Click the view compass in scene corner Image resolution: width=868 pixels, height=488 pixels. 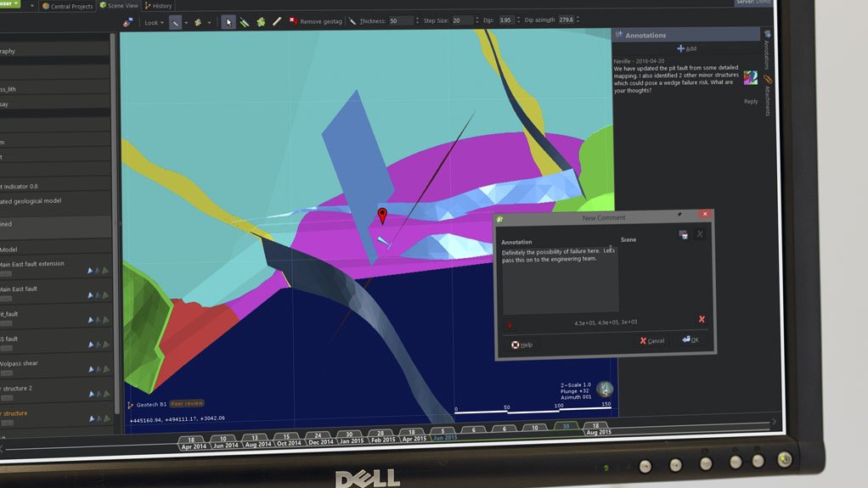pos(605,389)
